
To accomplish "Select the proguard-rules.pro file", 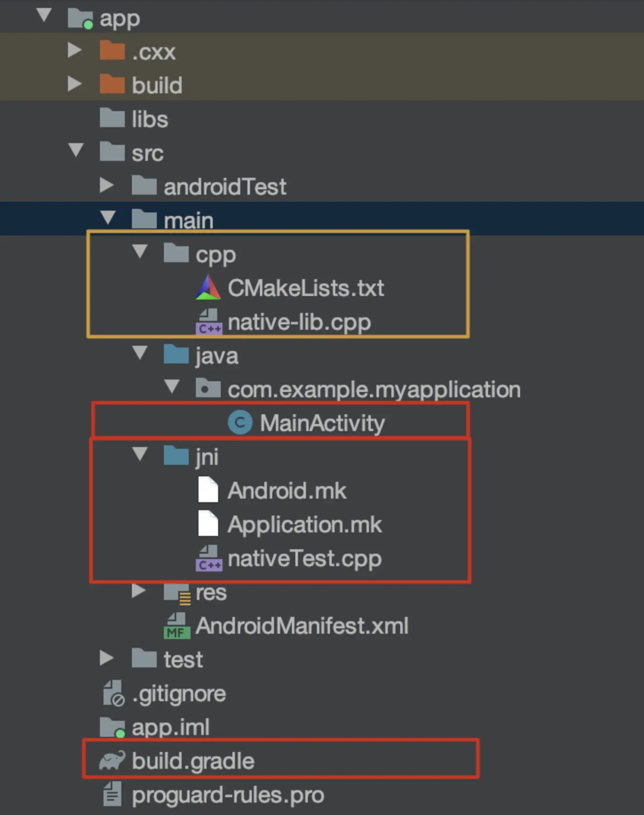I will point(227,795).
